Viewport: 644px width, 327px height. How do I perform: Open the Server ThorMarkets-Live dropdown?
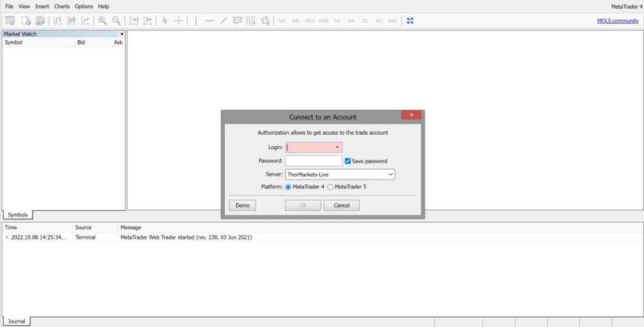coord(340,174)
